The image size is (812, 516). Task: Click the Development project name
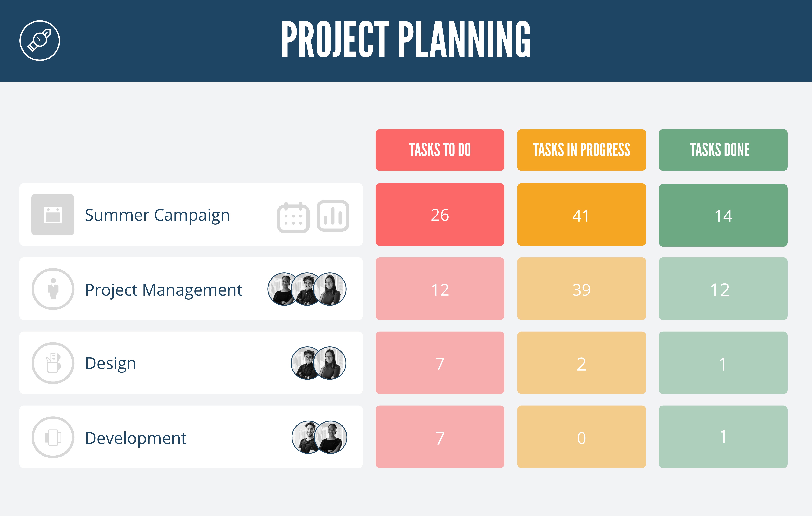pyautogui.click(x=136, y=438)
